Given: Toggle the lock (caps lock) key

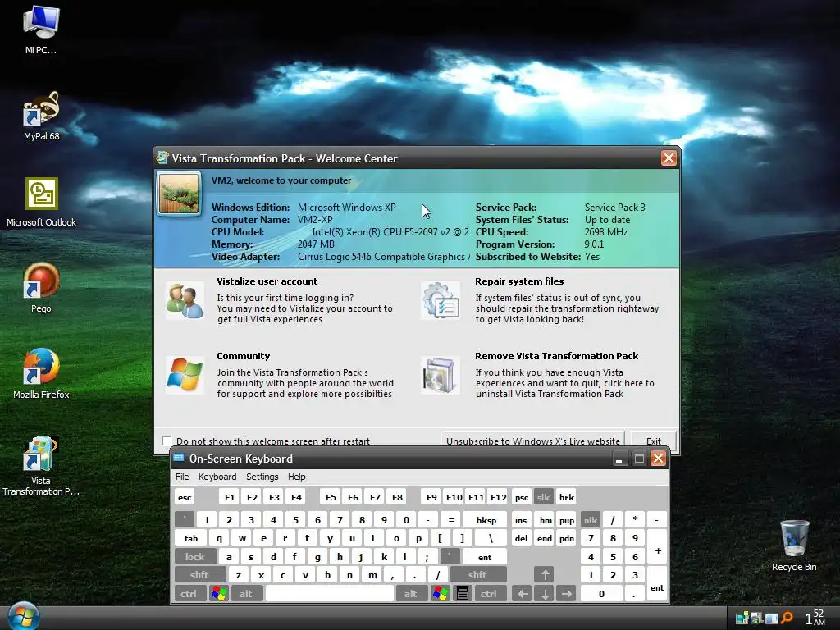Looking at the screenshot, I should [195, 557].
